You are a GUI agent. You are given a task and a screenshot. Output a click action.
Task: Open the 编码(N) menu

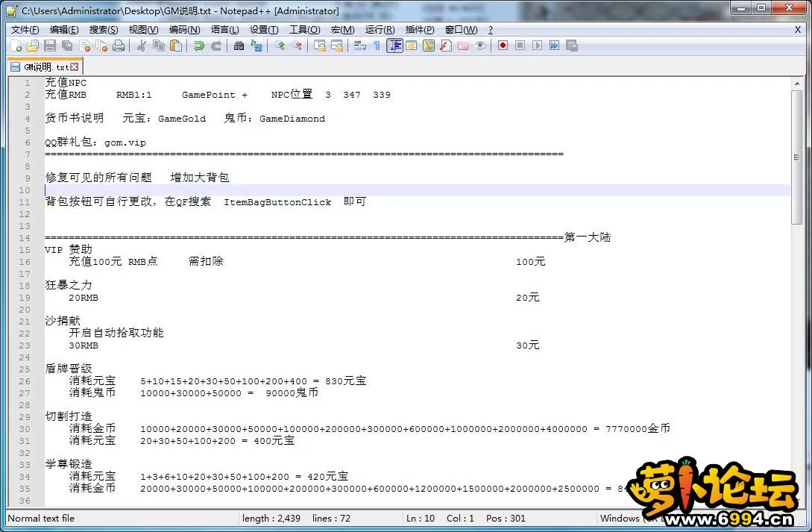[x=184, y=30]
